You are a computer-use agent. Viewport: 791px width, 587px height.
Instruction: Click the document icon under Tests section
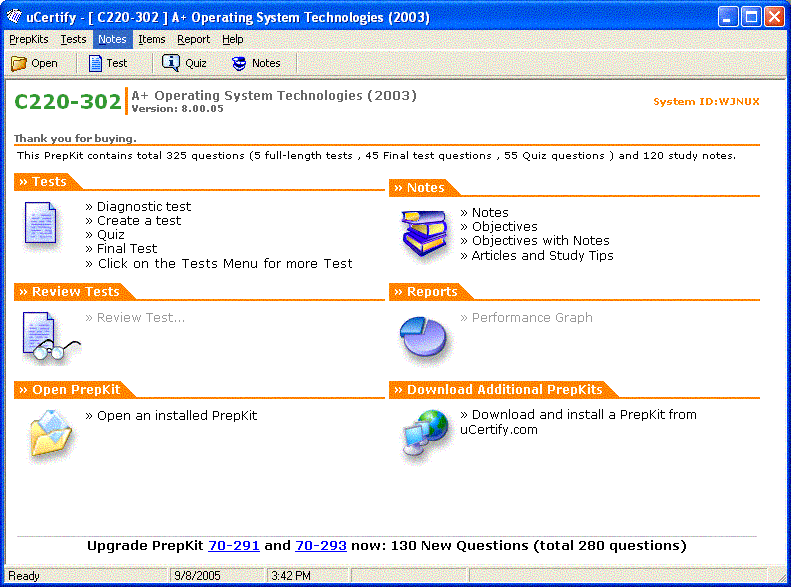(x=40, y=222)
